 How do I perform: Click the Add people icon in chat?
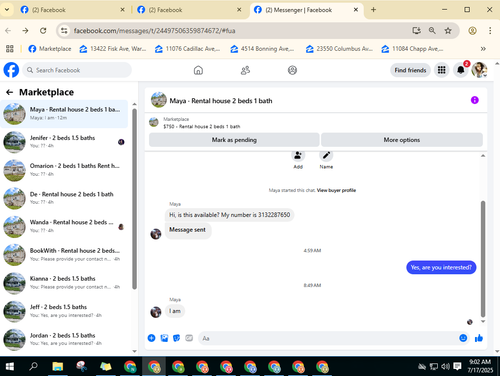coord(298,156)
